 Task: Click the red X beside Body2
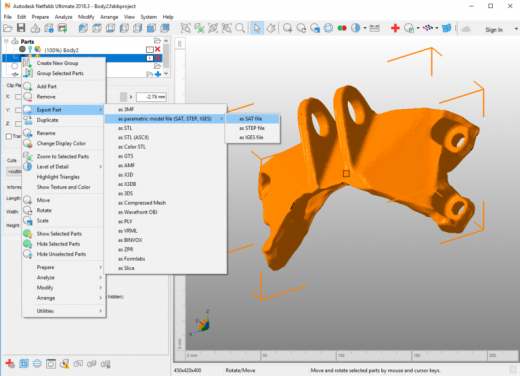(158, 49)
